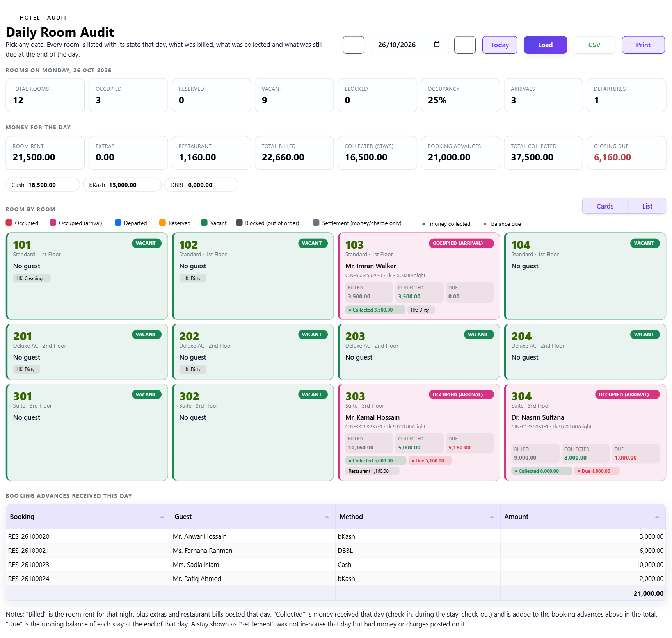672x638 pixels.
Task: Click the blank button left of date field
Action: click(x=354, y=45)
